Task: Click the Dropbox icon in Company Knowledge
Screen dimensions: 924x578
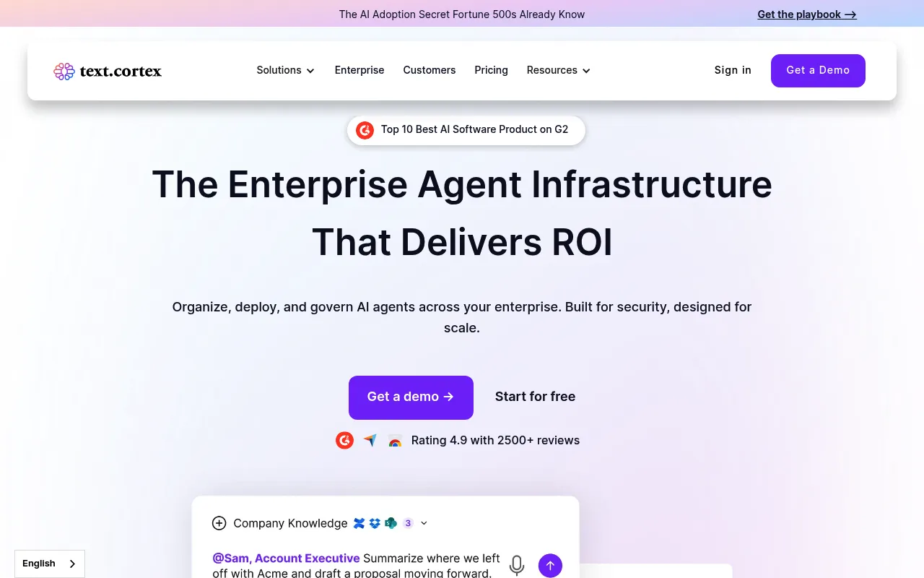Action: (375, 523)
